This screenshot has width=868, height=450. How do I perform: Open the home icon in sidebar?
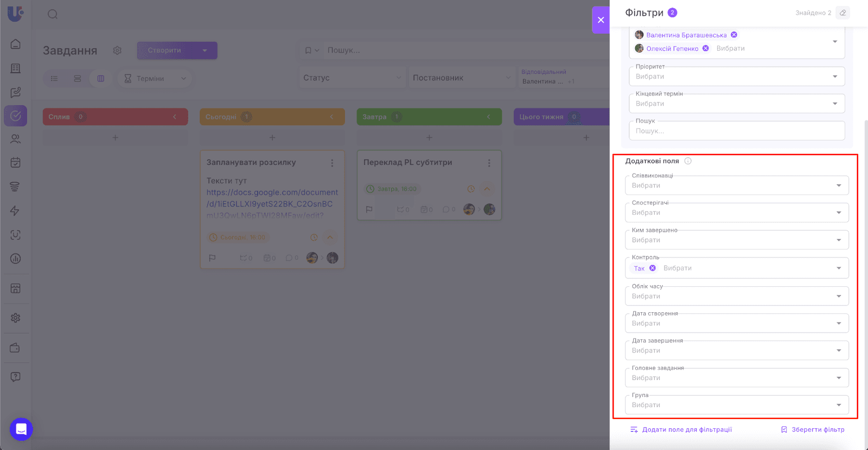[16, 44]
